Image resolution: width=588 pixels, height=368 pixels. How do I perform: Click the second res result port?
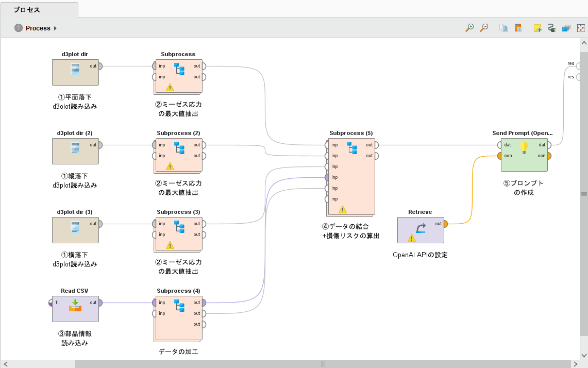coord(578,77)
